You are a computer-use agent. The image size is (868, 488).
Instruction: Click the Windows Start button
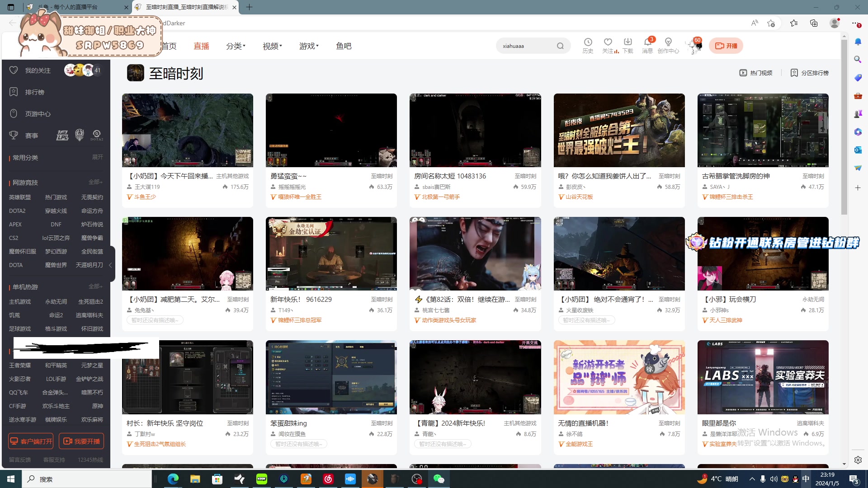click(11, 479)
